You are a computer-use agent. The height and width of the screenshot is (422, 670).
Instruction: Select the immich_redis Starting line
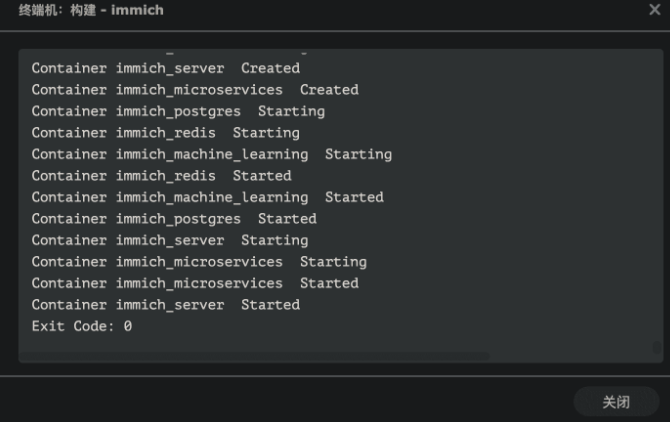[165, 133]
